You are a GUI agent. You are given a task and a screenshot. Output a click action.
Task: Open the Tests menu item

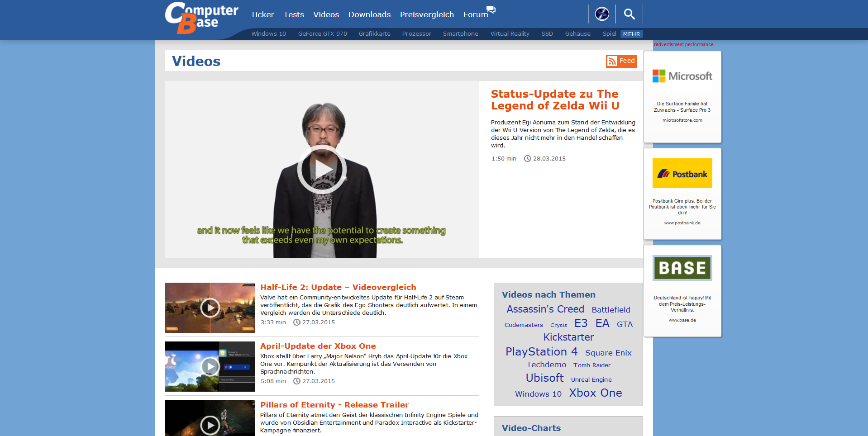click(294, 14)
